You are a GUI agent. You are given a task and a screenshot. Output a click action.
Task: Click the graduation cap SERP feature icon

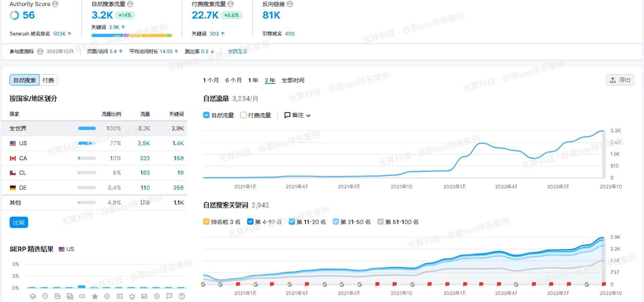[x=33, y=296]
